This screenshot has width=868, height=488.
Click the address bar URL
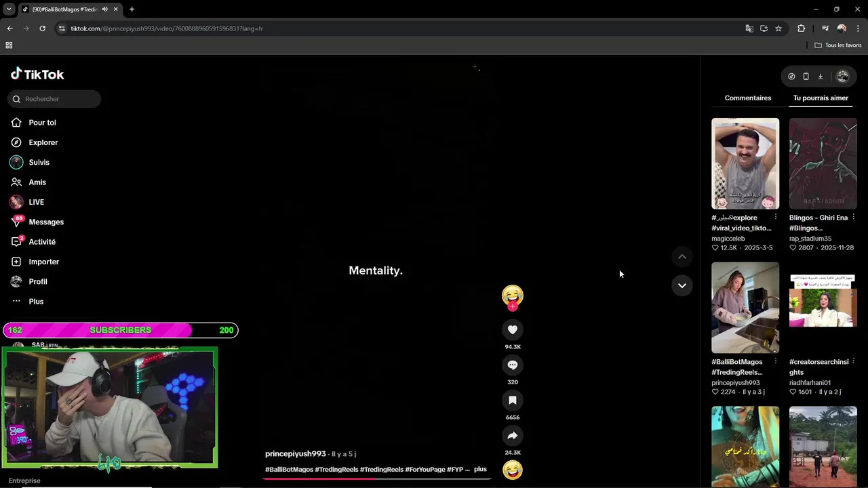[167, 28]
